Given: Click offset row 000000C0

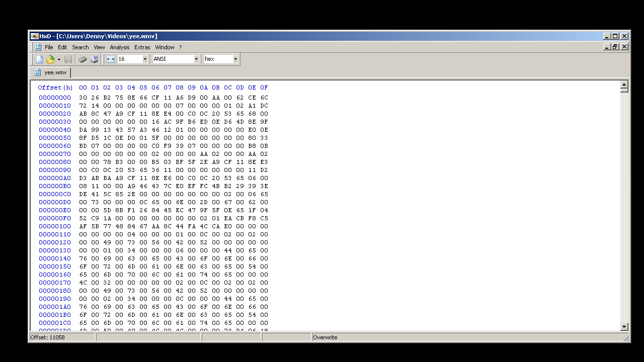Looking at the screenshot, I should click(x=55, y=194).
